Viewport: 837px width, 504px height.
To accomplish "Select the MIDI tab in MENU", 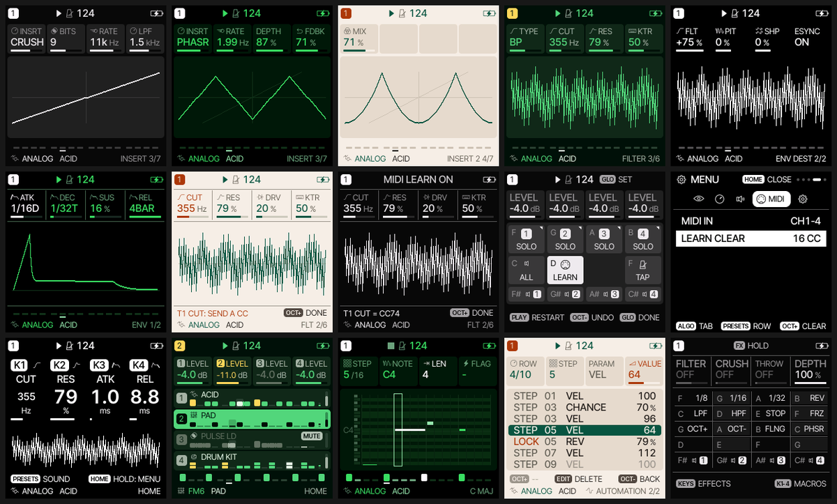I will (771, 199).
